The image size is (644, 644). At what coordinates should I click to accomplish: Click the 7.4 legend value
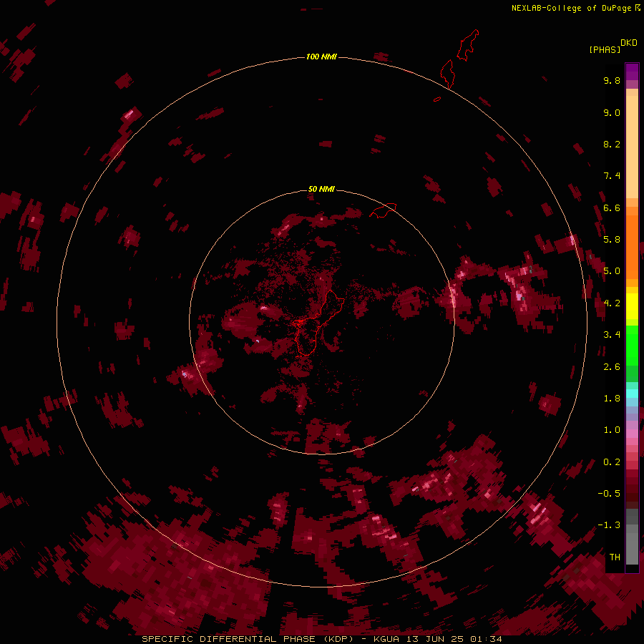coord(612,176)
